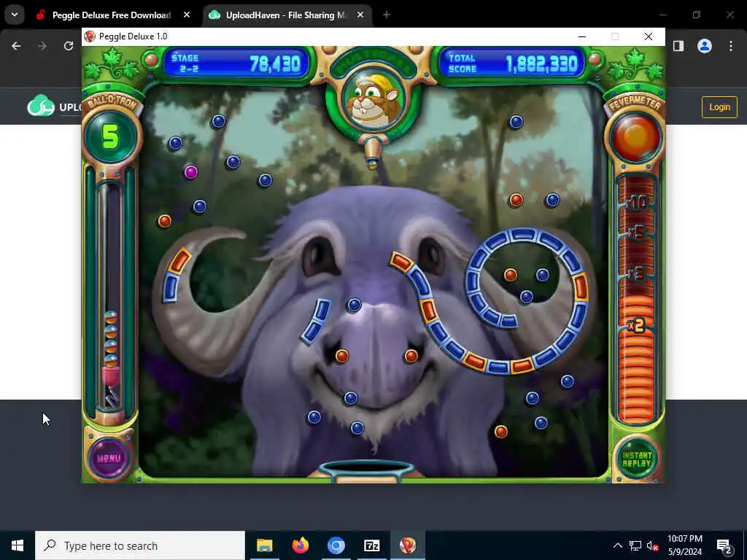The width and height of the screenshot is (747, 560).
Task: Click the Peggle Deluxe window title icon
Action: coord(90,36)
